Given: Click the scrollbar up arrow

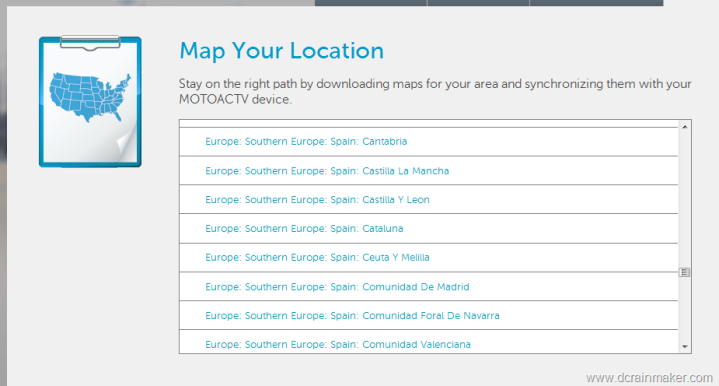Looking at the screenshot, I should point(685,127).
